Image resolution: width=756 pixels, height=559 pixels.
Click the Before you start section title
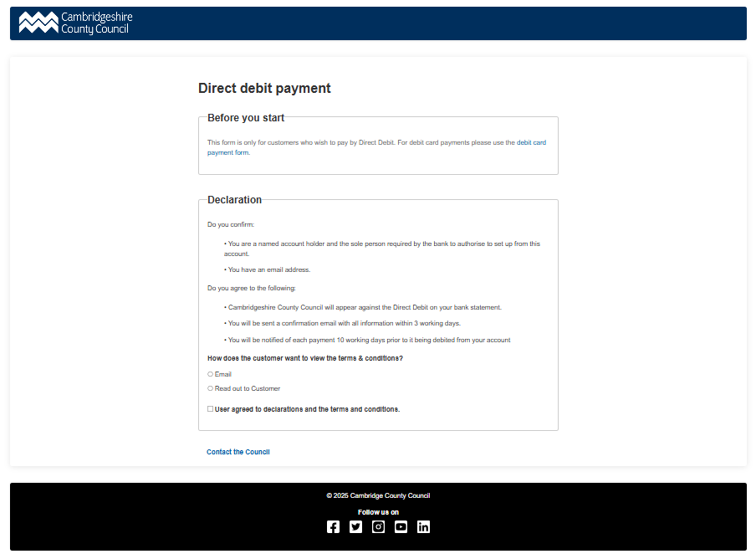click(245, 117)
